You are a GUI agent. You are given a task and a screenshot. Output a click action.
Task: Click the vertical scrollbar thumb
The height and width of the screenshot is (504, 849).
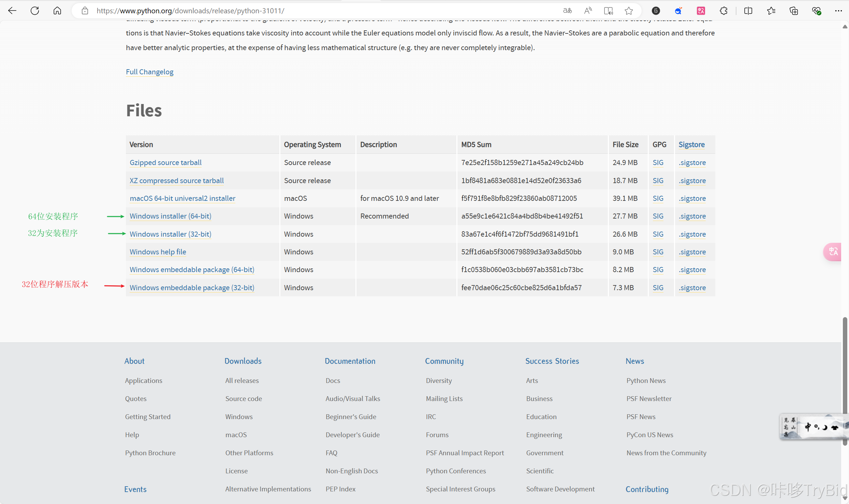coord(845,381)
